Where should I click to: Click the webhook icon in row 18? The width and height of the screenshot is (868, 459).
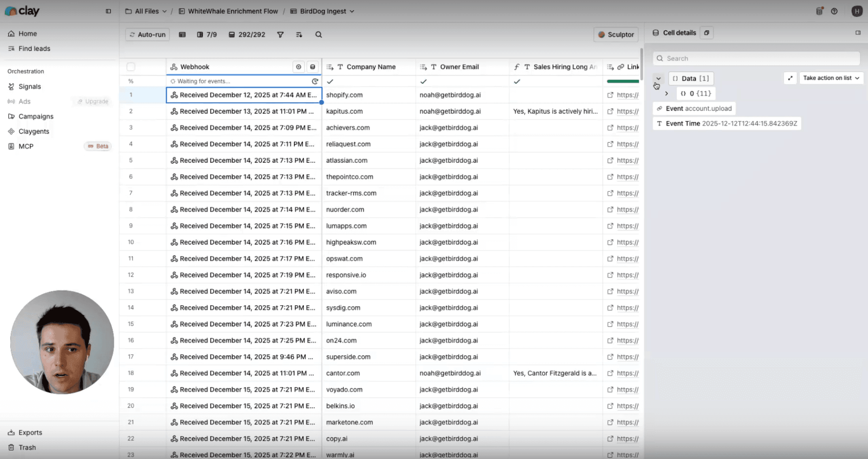pos(174,373)
